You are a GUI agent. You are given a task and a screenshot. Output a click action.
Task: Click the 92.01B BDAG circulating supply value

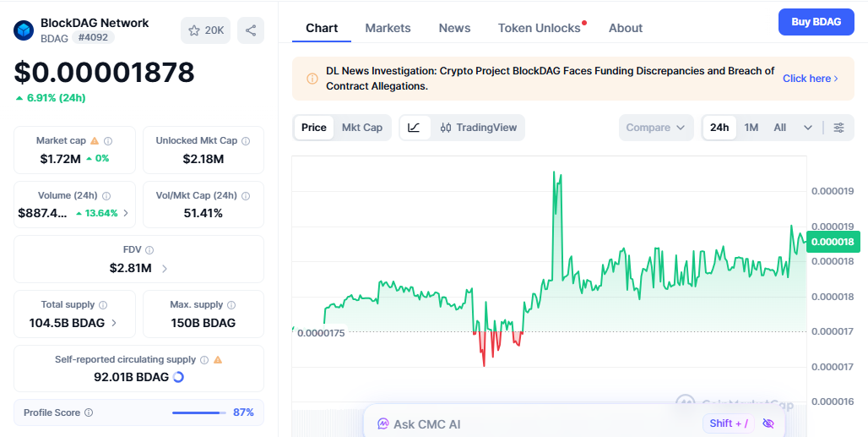(131, 377)
